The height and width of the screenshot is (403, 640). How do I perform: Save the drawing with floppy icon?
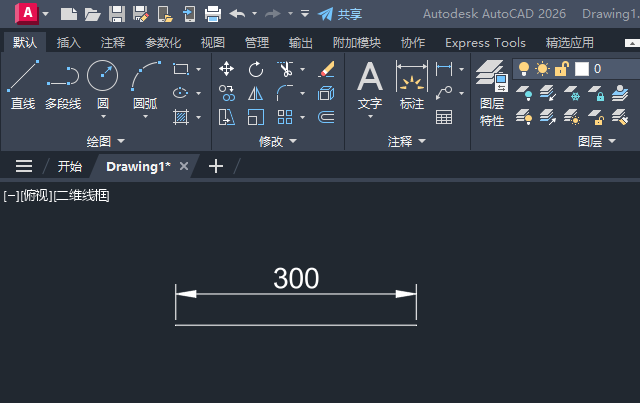coord(117,14)
